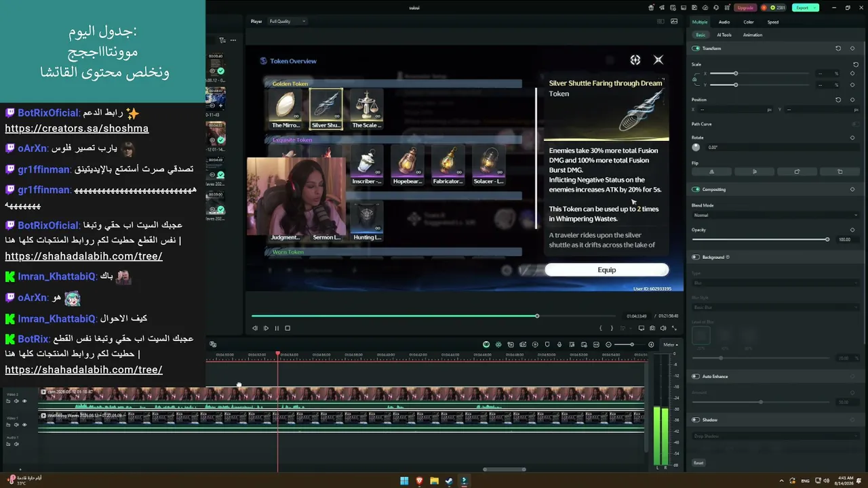The image size is (868, 488).
Task: Toggle the Path Curve switch
Action: (855, 124)
